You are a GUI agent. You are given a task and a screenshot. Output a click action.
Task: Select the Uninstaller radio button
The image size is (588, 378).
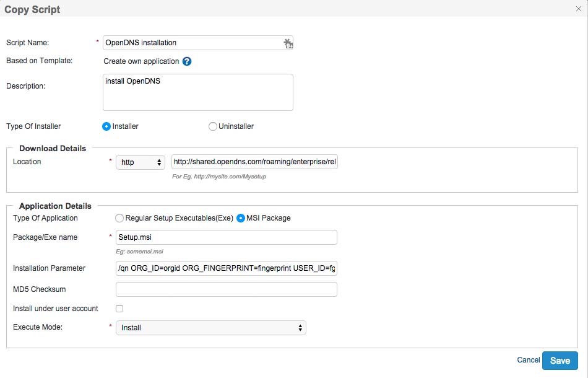(213, 126)
